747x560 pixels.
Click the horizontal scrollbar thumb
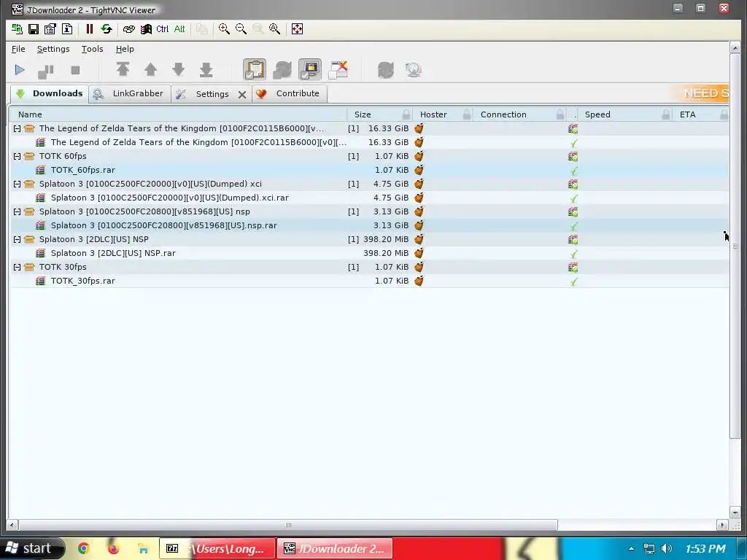(287, 525)
